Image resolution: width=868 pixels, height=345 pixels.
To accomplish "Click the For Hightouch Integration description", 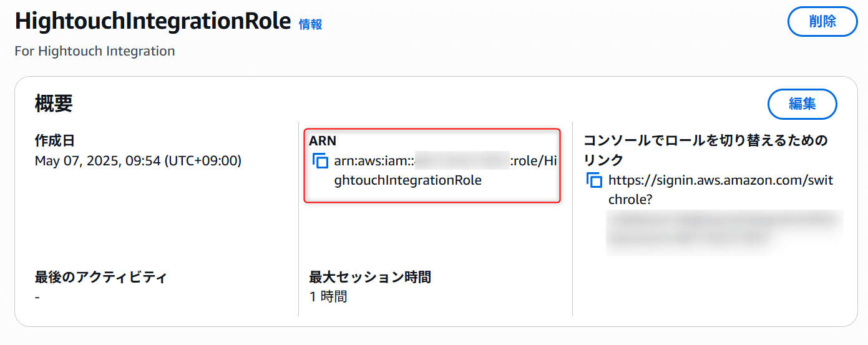I will pyautogui.click(x=95, y=51).
